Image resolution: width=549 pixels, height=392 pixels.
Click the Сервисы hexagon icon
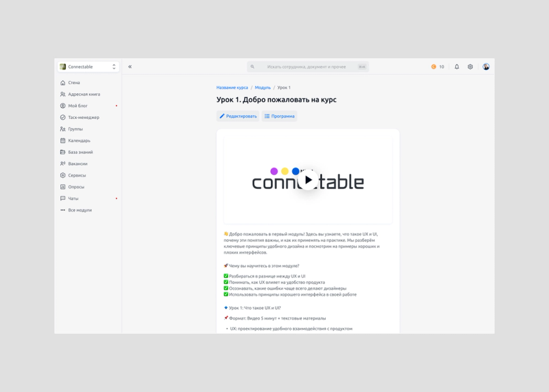[63, 175]
